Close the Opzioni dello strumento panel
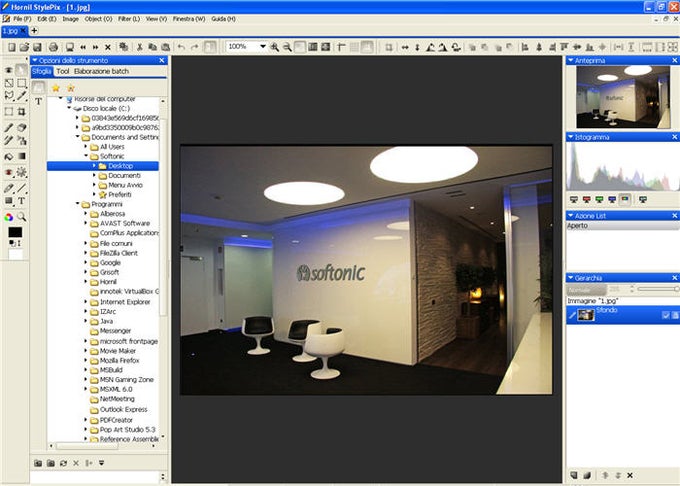 click(x=162, y=60)
